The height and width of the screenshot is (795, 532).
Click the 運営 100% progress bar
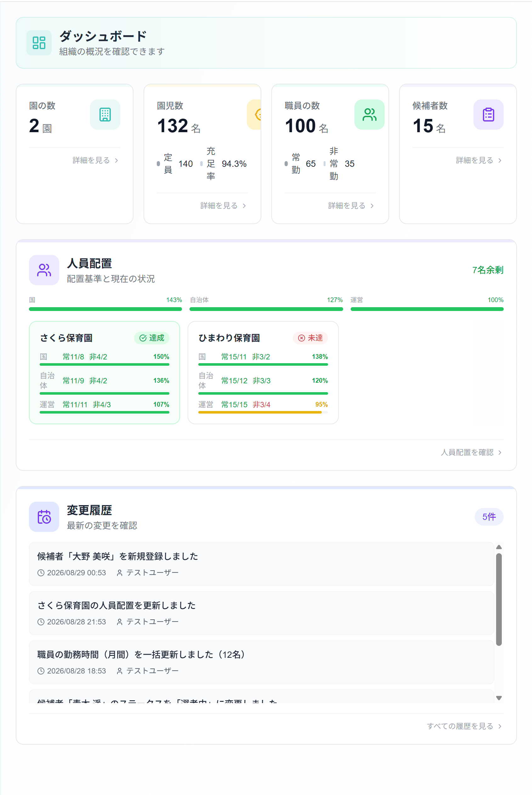(427, 309)
